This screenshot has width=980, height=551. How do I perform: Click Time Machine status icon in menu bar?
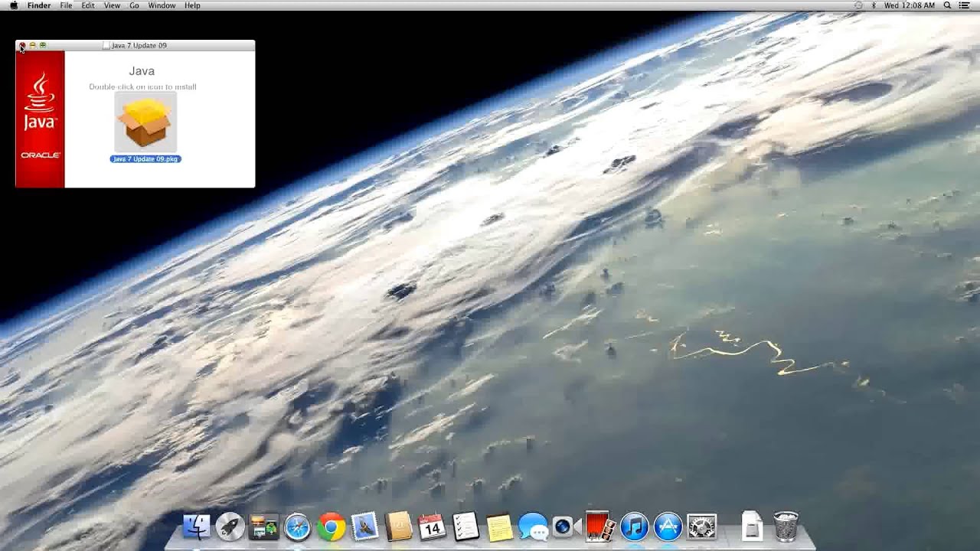pyautogui.click(x=858, y=5)
